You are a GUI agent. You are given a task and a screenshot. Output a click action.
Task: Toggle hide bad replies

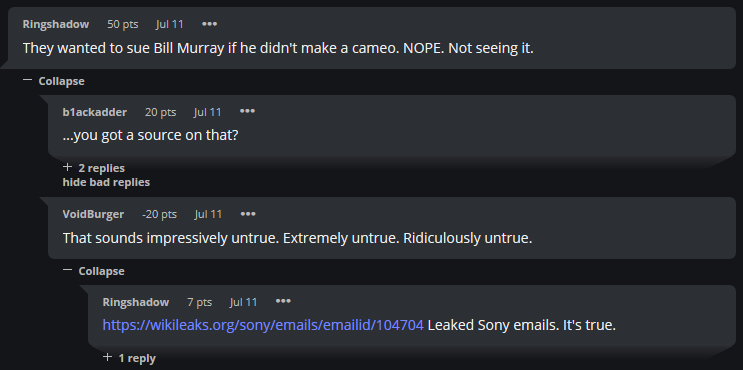point(106,182)
